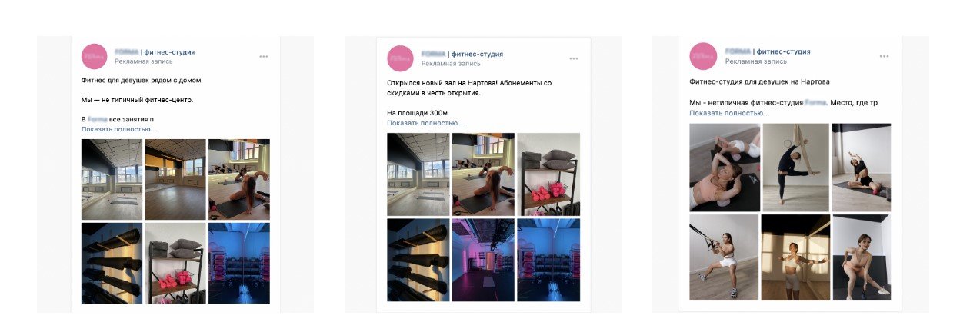This screenshot has height=332, width=980.
Task: Open the aerial silk stretching photo in third post
Action: point(796,167)
